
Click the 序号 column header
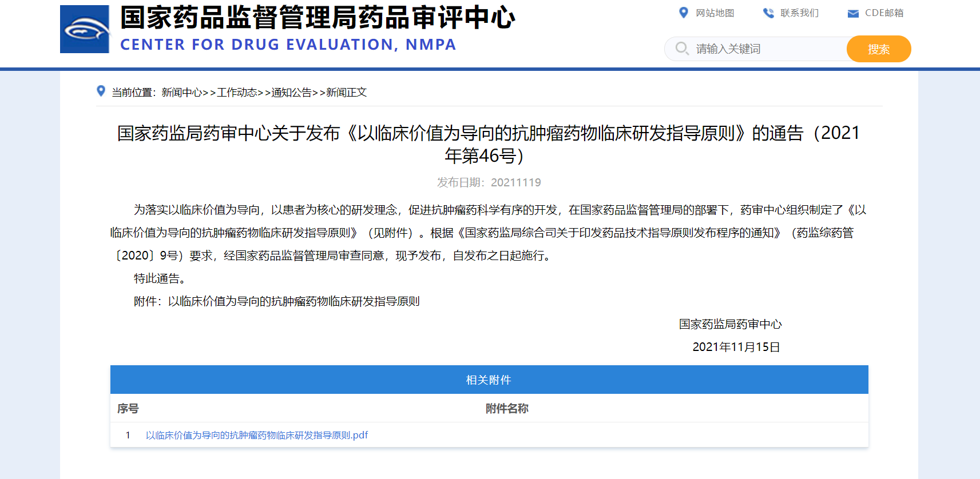(128, 409)
